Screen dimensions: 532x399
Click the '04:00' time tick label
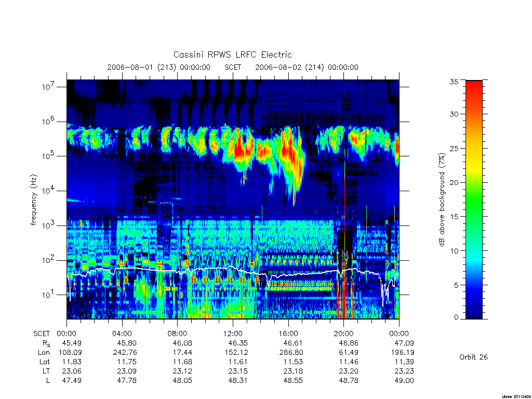tap(122, 334)
